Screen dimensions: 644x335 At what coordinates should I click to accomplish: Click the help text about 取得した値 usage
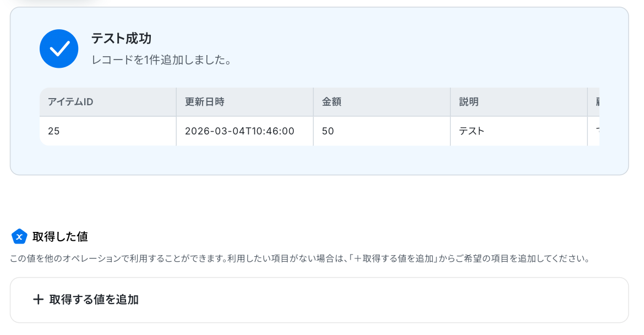click(x=300, y=258)
